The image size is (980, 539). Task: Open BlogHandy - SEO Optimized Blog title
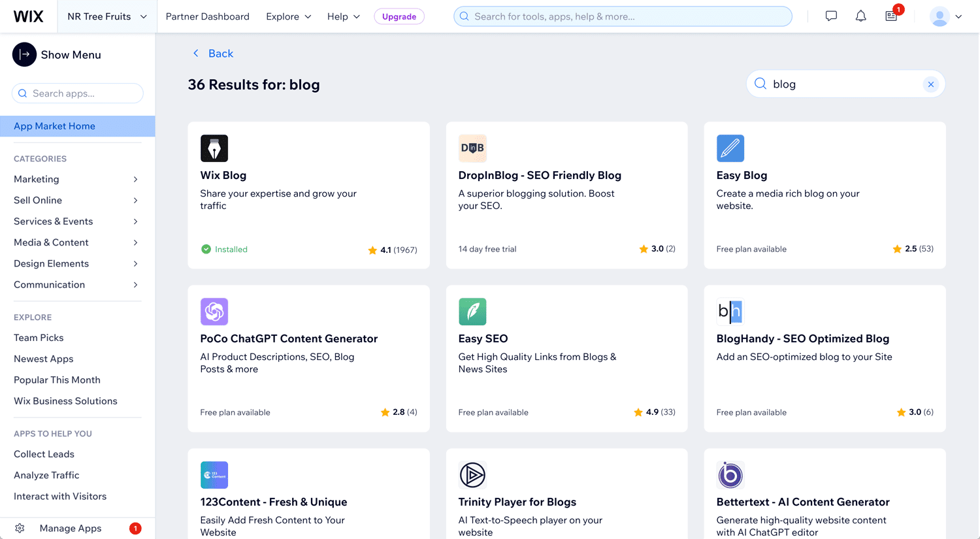pyautogui.click(x=803, y=338)
